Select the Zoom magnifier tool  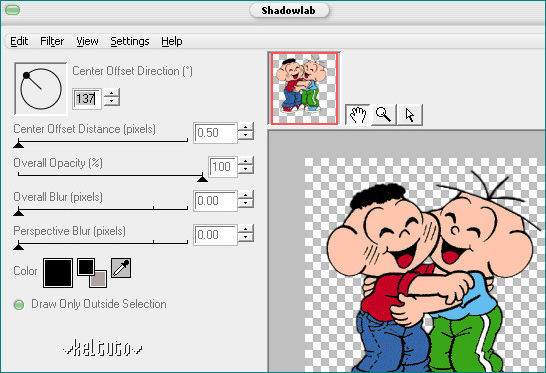(x=383, y=115)
